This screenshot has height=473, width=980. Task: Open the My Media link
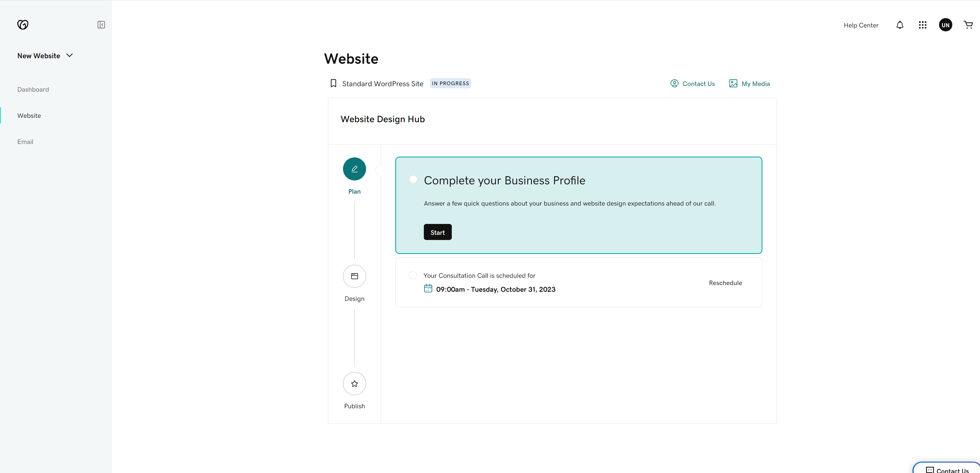click(749, 84)
